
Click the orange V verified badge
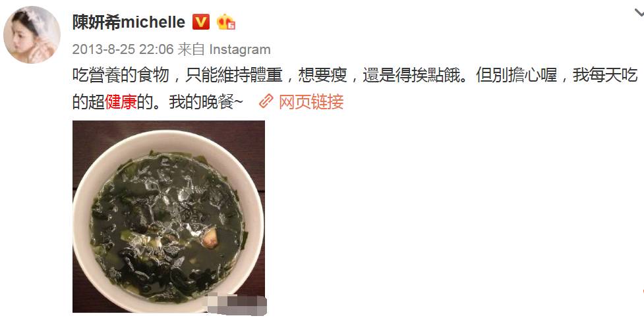201,22
